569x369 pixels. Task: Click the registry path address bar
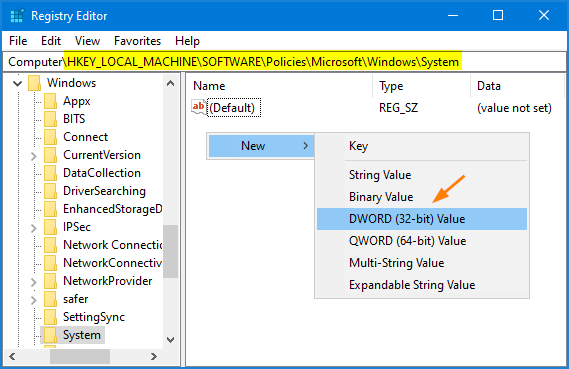tap(284, 62)
